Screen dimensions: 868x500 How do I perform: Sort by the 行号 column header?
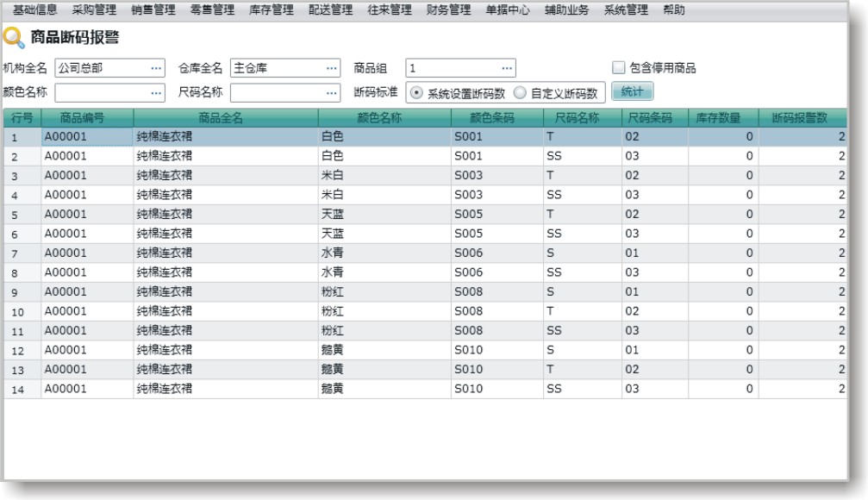(22, 117)
